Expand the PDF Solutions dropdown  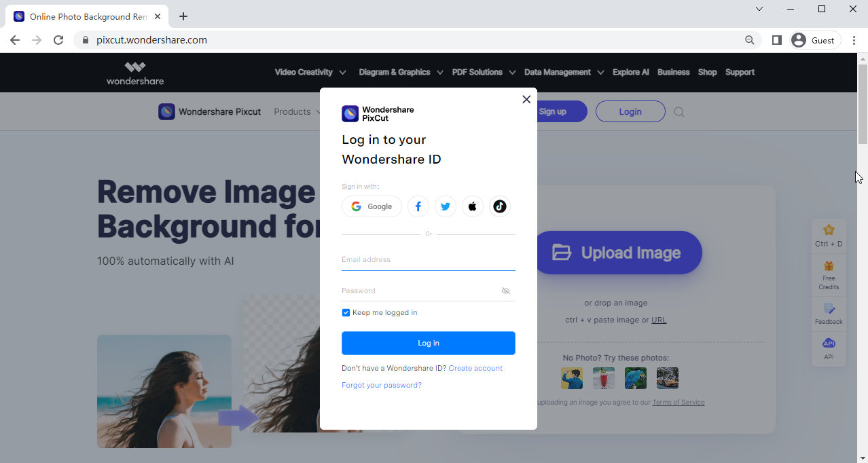[x=483, y=72]
